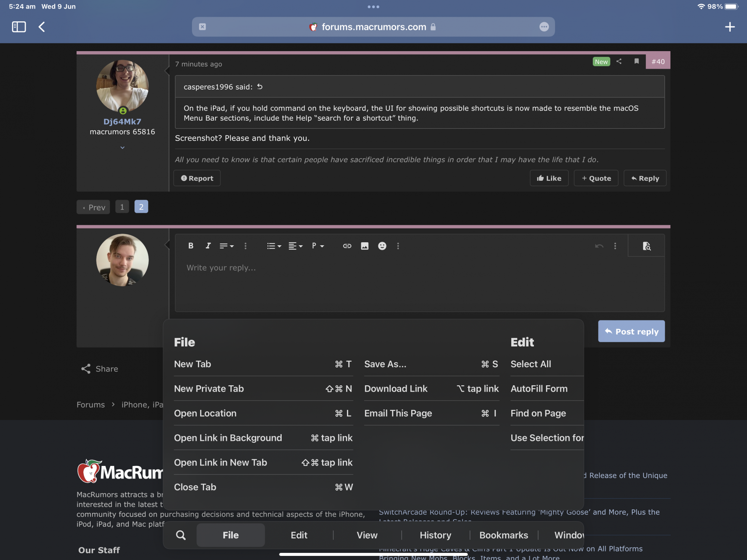Toggle bold formatting in reply editor

[190, 246]
